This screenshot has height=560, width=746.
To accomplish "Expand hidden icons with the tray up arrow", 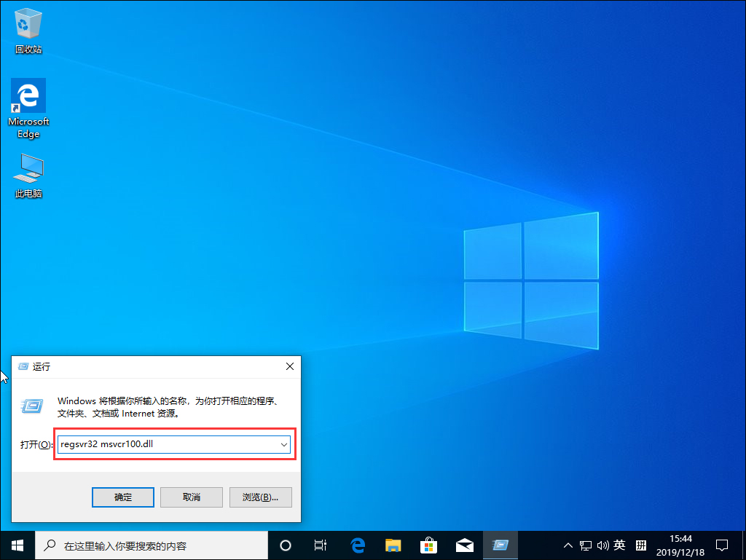I will coord(567,545).
